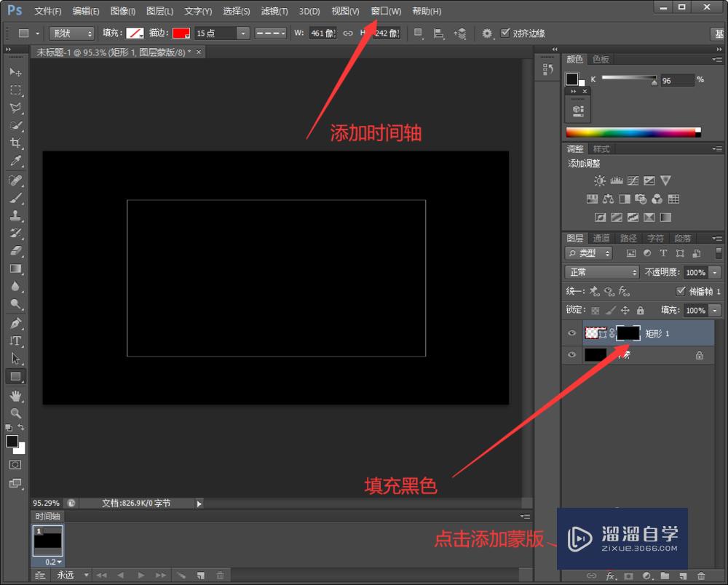Toggle Quick Mask mode
The image size is (728, 585).
click(x=15, y=464)
